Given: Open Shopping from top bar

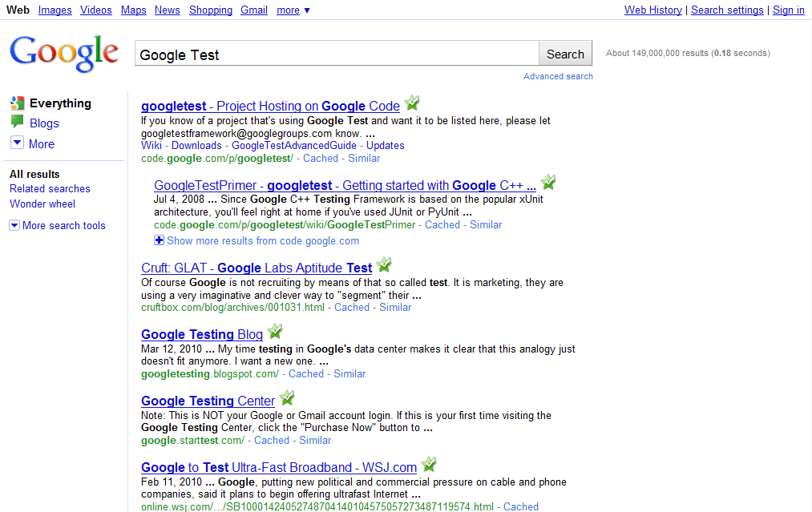Looking at the screenshot, I should [x=211, y=10].
